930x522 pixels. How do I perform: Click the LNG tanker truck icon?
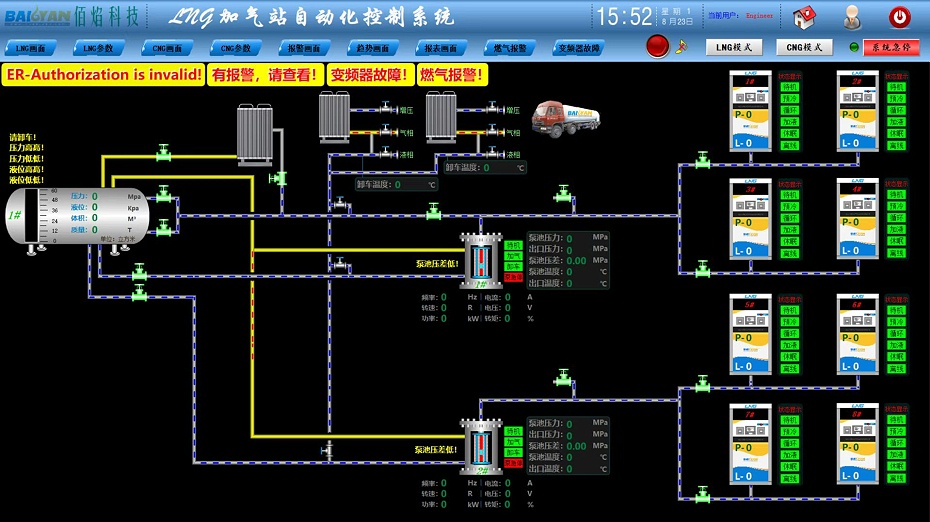click(563, 118)
